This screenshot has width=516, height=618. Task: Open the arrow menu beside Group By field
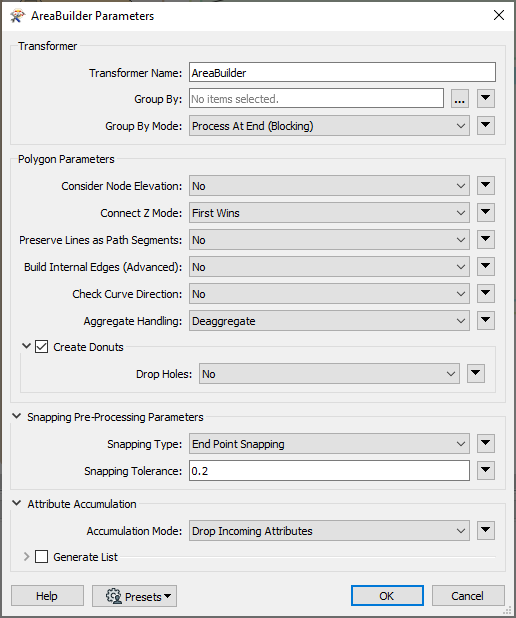(x=486, y=99)
